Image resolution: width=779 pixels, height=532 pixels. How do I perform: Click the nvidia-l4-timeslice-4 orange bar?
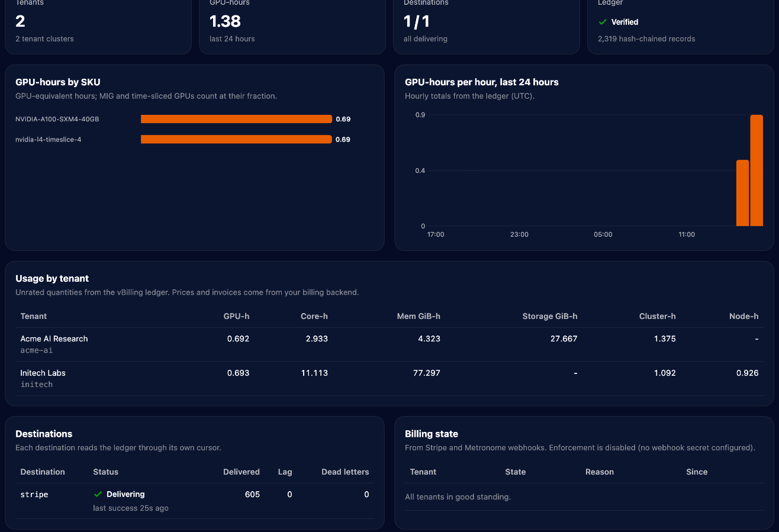point(236,140)
